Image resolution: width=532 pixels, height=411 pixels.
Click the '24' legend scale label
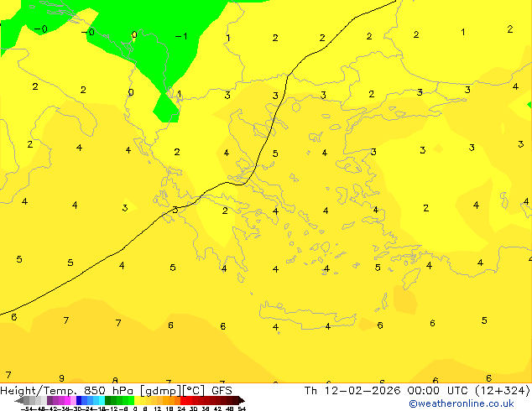[x=181, y=408]
